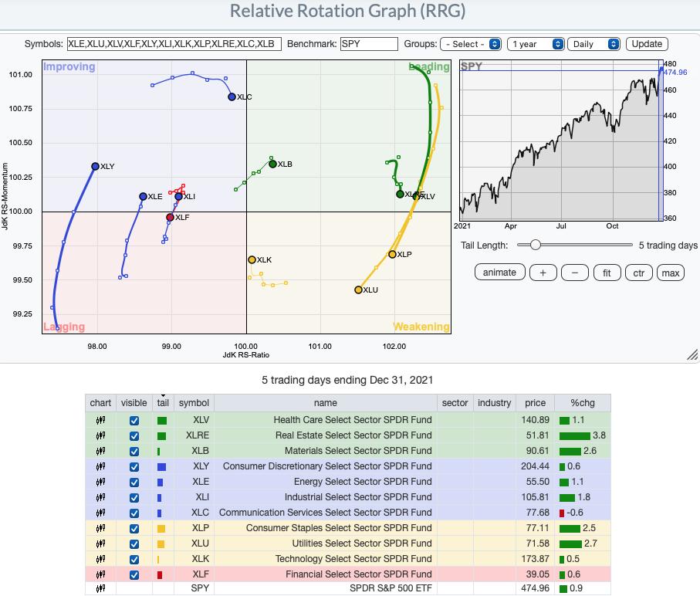
Task: Click the XLF marker on the graph
Action: pos(170,218)
